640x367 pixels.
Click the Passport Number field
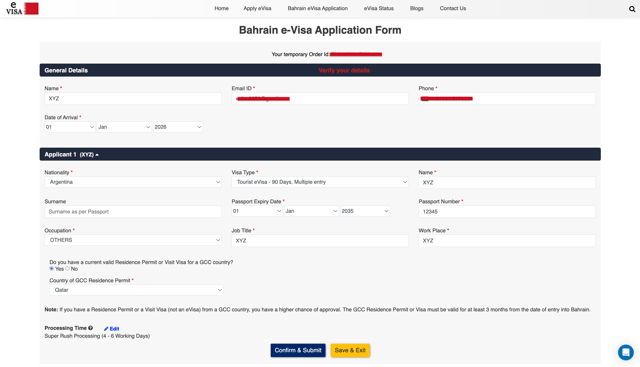pyautogui.click(x=507, y=211)
